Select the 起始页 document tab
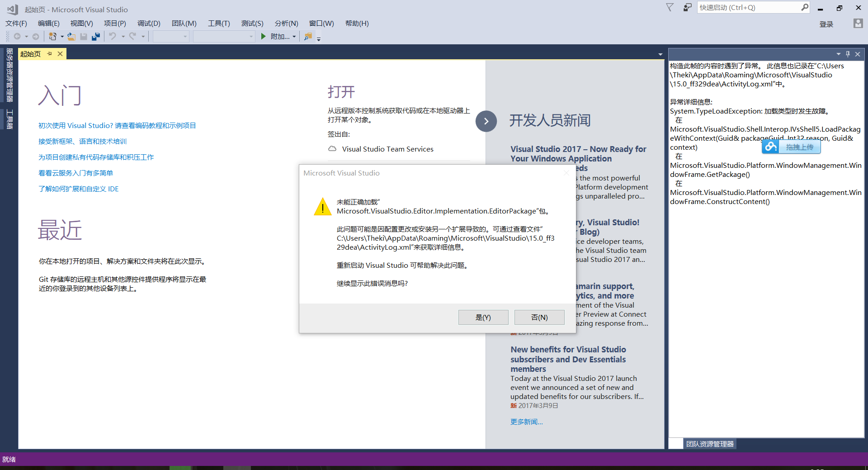Image resolution: width=868 pixels, height=470 pixels. [x=30, y=54]
